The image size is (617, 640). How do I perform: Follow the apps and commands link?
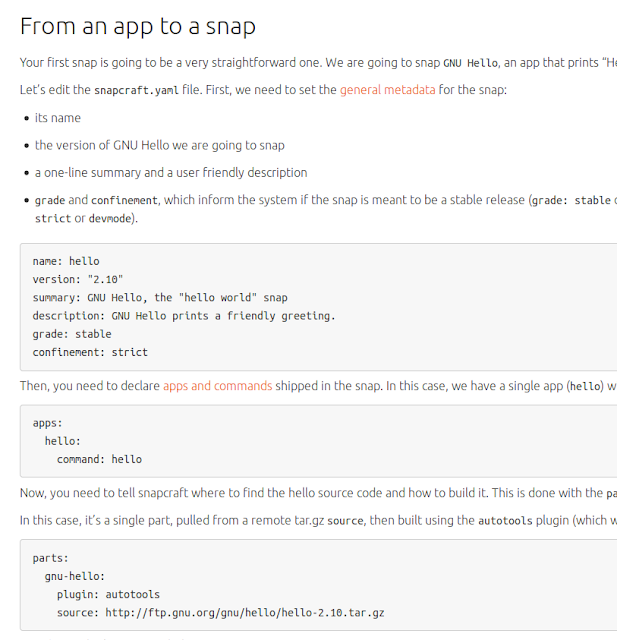[x=218, y=386]
